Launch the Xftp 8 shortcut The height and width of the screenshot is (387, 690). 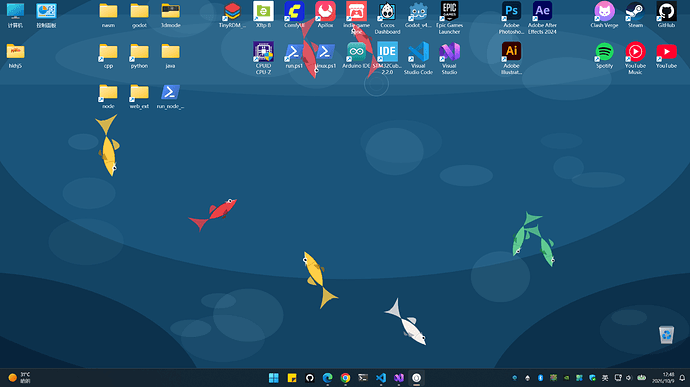(x=263, y=15)
